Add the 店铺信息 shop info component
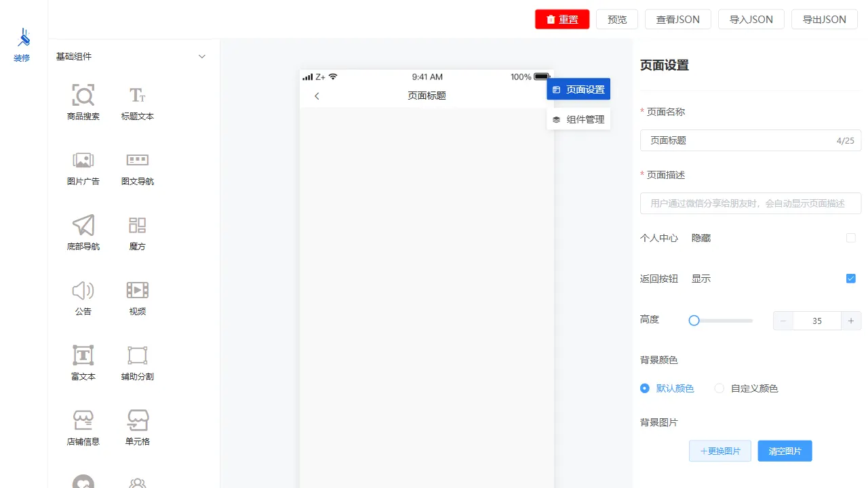Screen dimensions: 868x488 (83, 428)
